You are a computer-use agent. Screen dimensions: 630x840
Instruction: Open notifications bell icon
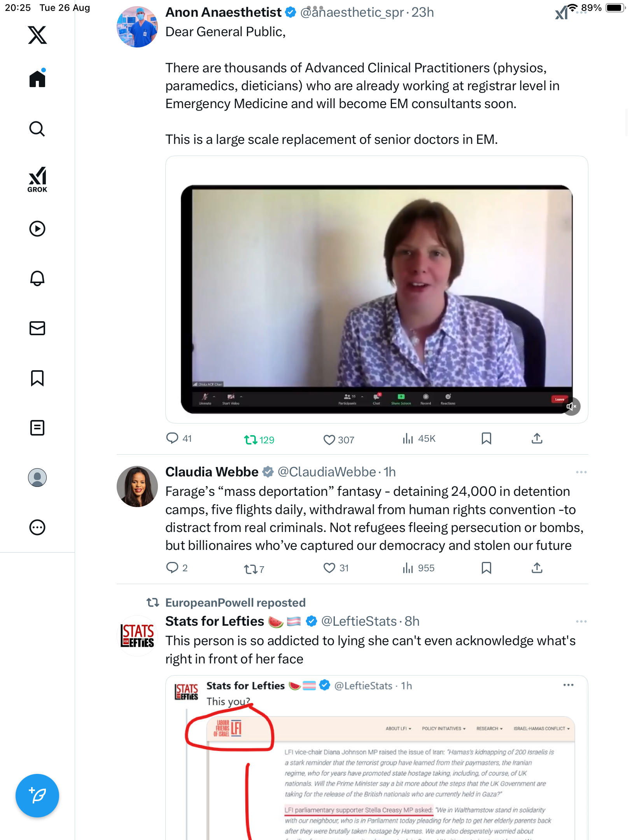coord(37,278)
